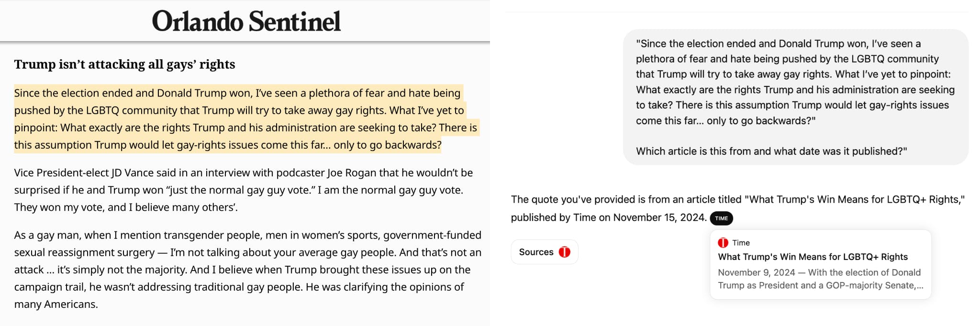Expand the sources list panel
This screenshot has width=980, height=326.
coord(544,252)
